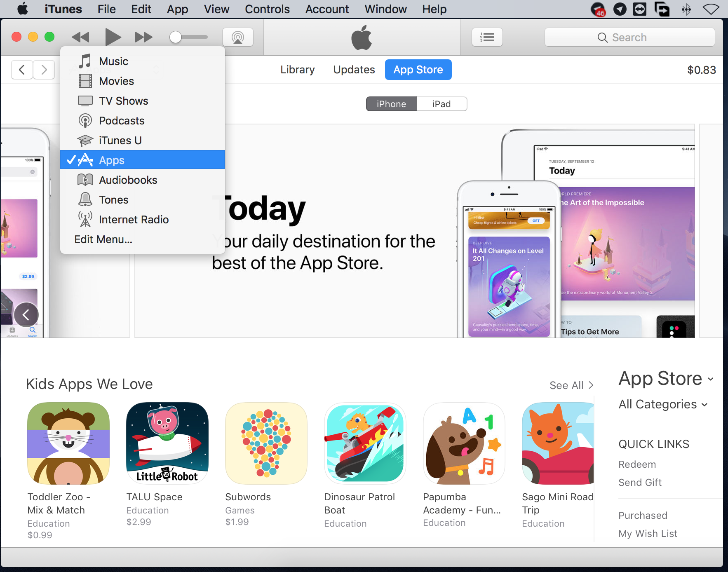728x572 pixels.
Task: Click the Apple logo in menu bar
Action: (x=23, y=9)
